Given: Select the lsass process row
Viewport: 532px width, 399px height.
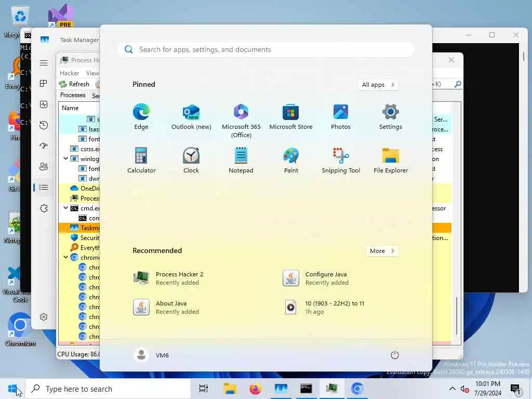Looking at the screenshot, I should (x=79, y=129).
